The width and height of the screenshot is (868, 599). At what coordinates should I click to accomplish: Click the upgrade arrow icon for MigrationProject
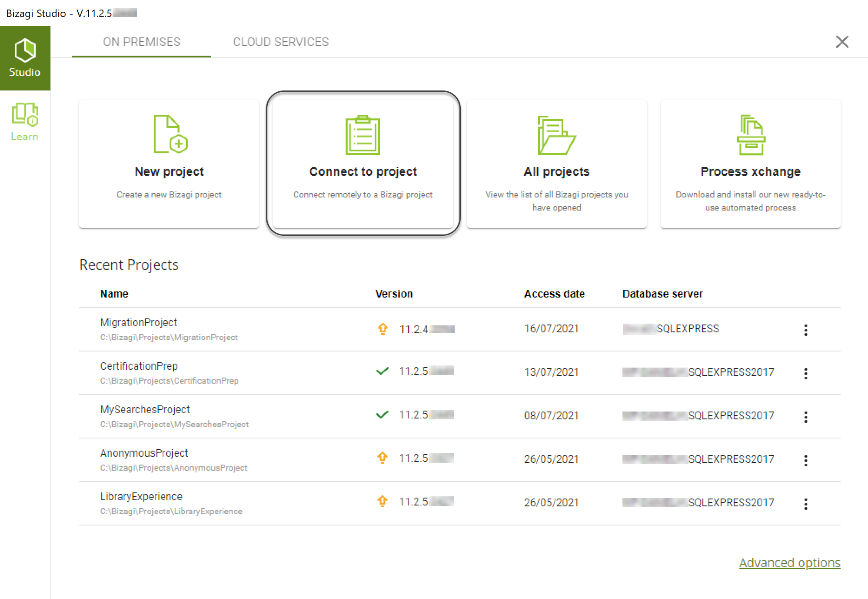pos(382,329)
